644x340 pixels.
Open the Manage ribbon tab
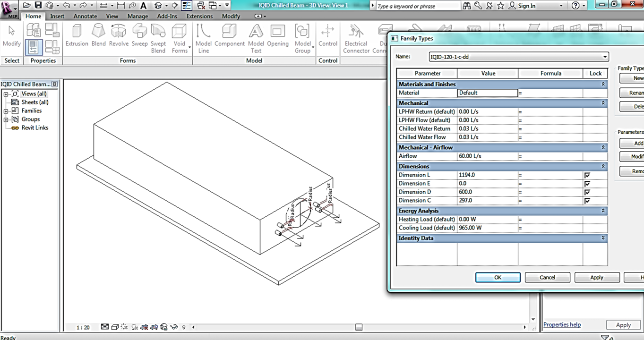pos(137,16)
